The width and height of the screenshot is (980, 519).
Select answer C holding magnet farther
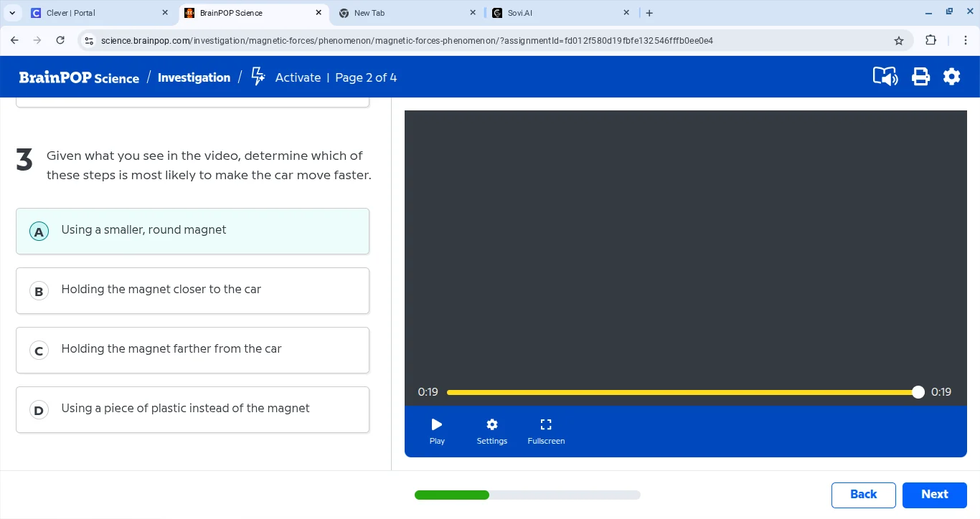(192, 350)
